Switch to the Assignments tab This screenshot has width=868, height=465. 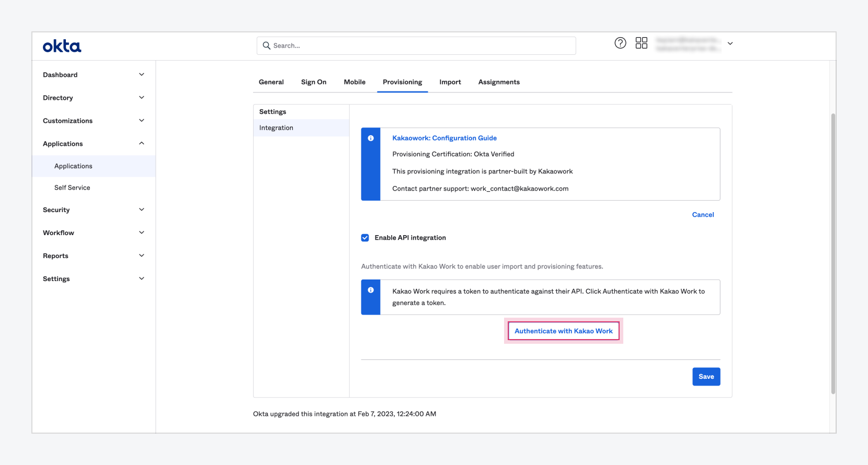click(499, 82)
